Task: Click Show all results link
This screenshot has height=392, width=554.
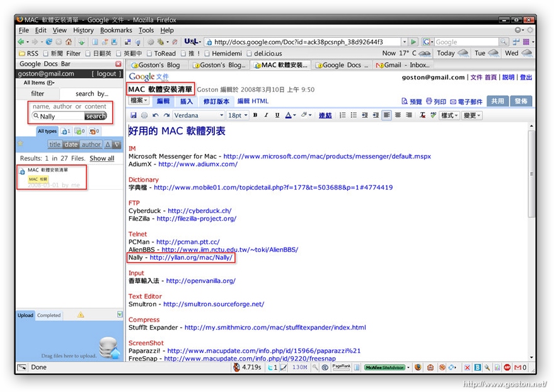Action: tap(101, 158)
